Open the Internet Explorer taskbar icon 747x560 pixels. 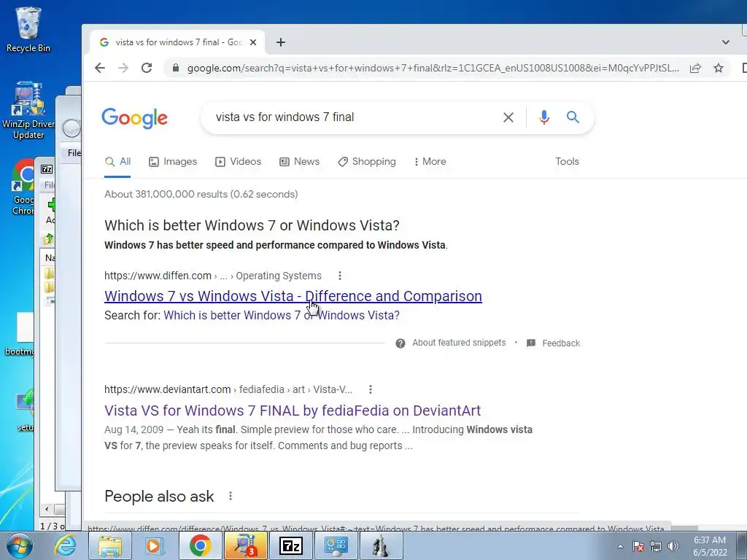click(65, 545)
